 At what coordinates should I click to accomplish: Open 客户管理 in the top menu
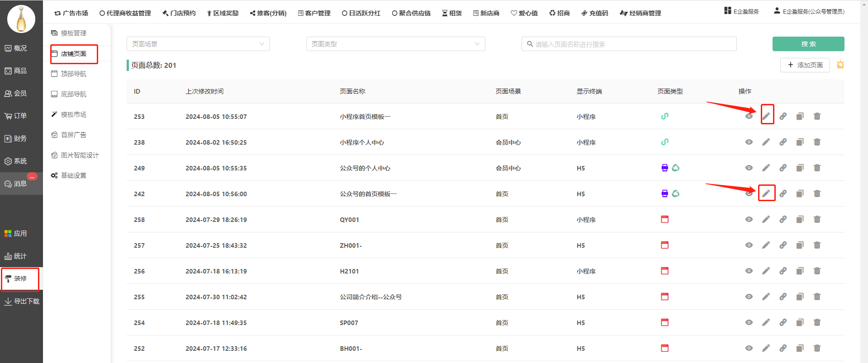click(x=314, y=13)
